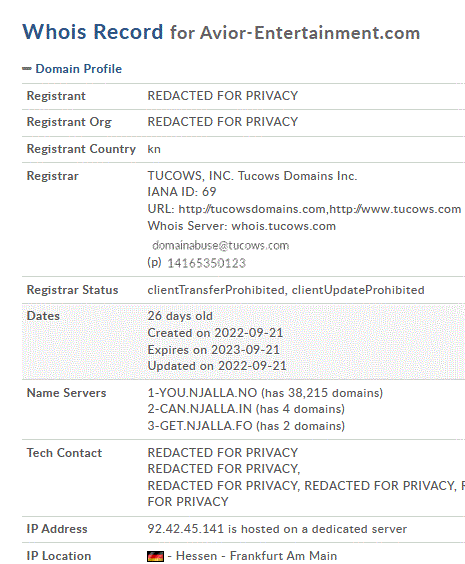
Task: Select the 3-GET.NJALLA.FO name server
Action: pyautogui.click(x=200, y=426)
